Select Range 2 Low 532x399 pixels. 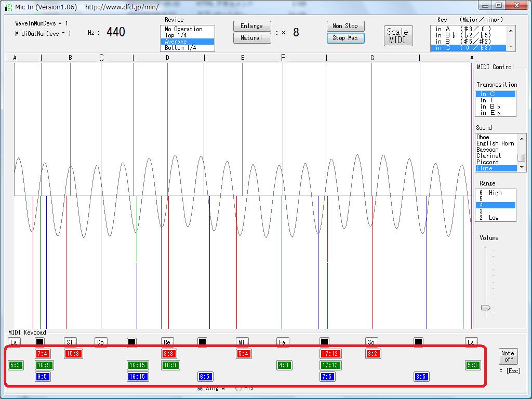[x=495, y=218]
